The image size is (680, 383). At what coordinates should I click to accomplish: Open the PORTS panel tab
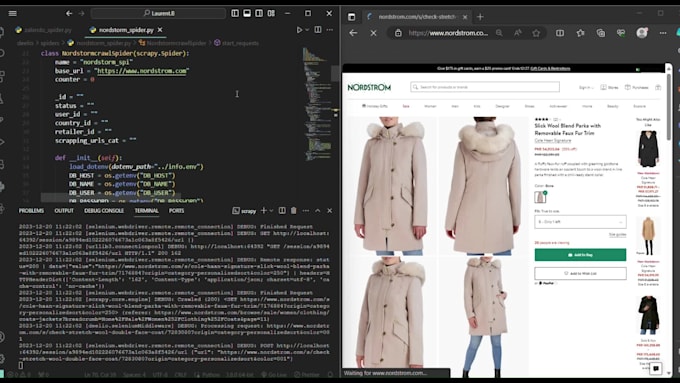176,211
